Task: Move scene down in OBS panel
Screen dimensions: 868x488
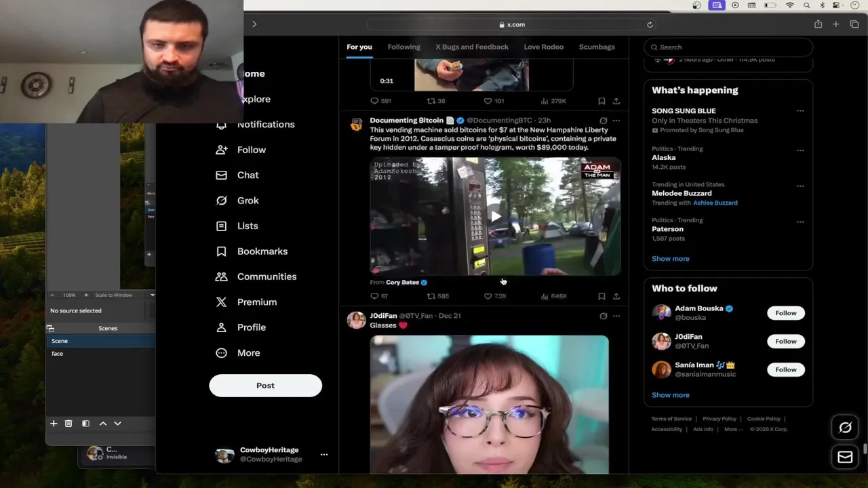Action: pos(117,424)
